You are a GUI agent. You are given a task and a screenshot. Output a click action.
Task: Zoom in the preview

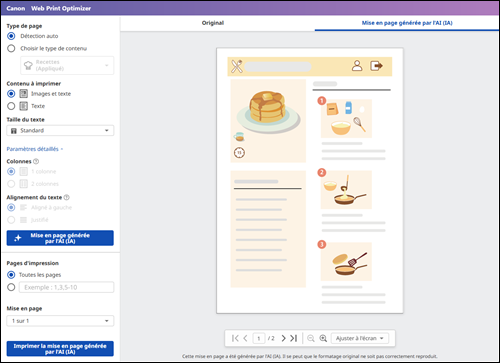coord(323,338)
